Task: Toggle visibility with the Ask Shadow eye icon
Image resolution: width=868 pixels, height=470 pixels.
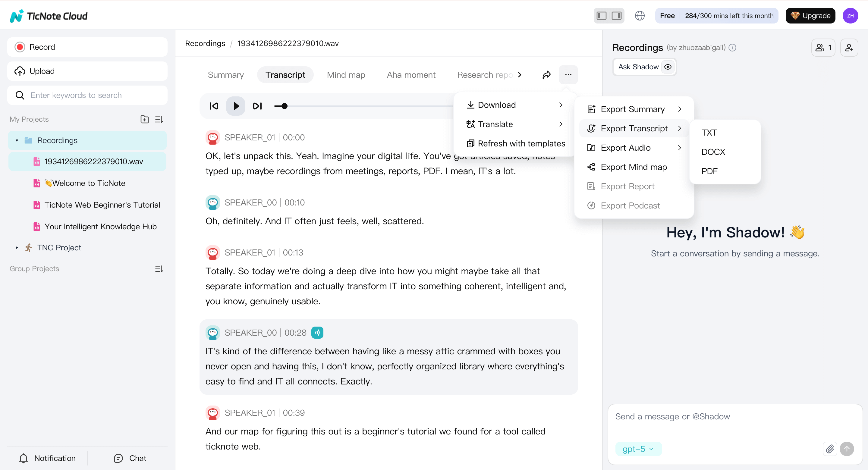Action: click(x=668, y=67)
